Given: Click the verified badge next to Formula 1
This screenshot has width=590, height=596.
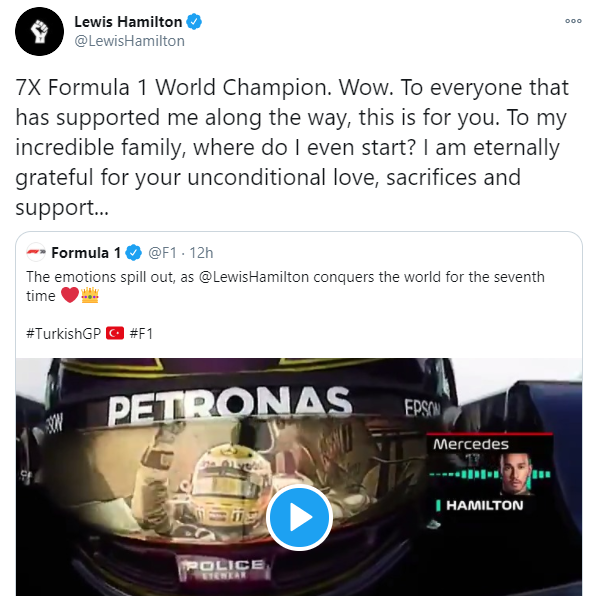Looking at the screenshot, I should (133, 253).
